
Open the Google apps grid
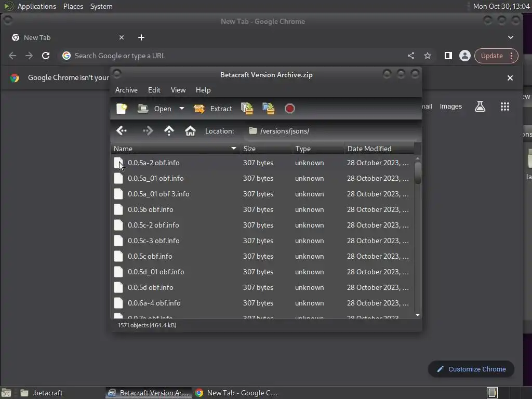coord(505,107)
